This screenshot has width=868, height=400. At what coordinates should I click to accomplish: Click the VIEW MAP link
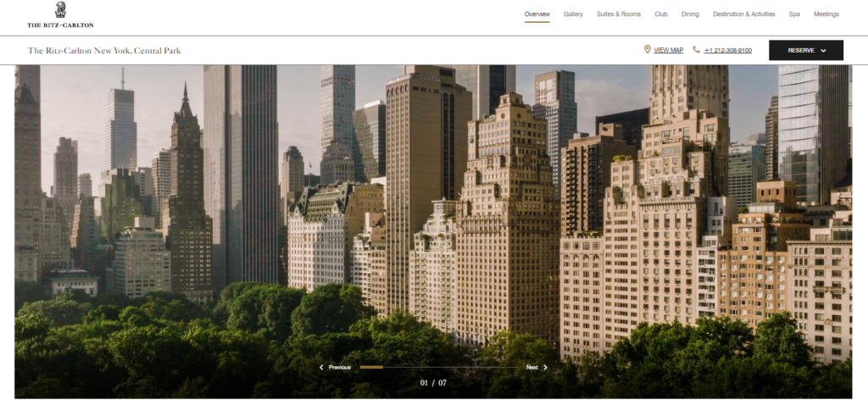point(668,50)
